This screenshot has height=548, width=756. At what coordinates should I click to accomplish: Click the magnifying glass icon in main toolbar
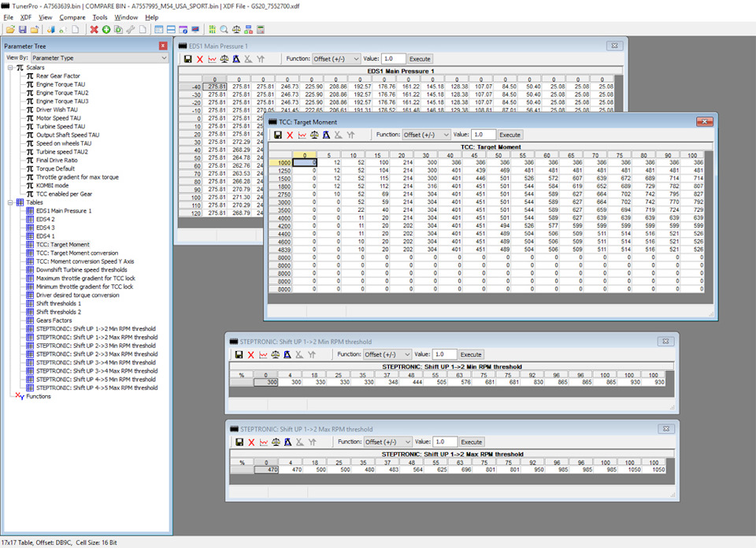pos(224,30)
